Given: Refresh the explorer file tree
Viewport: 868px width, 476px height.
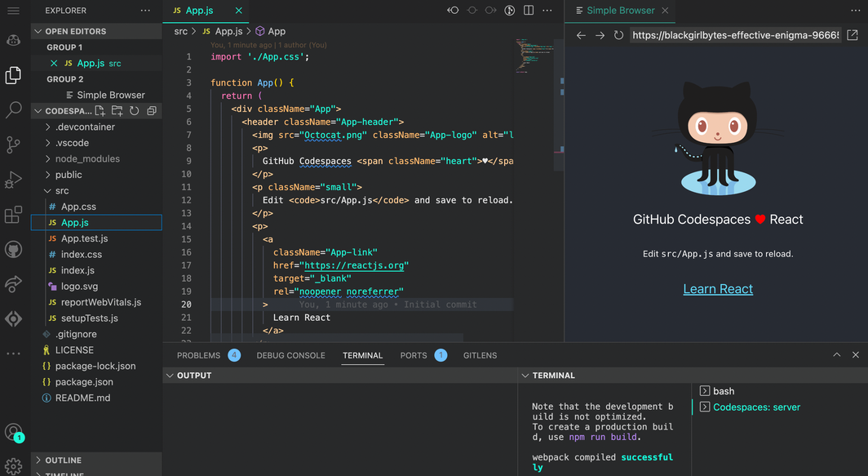Looking at the screenshot, I should (x=135, y=111).
